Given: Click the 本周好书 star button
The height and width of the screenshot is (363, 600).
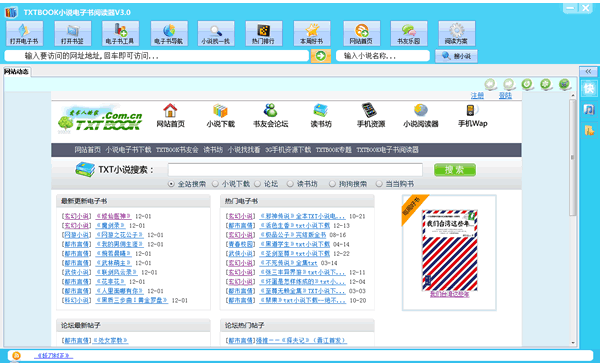Looking at the screenshot, I should tap(312, 34).
